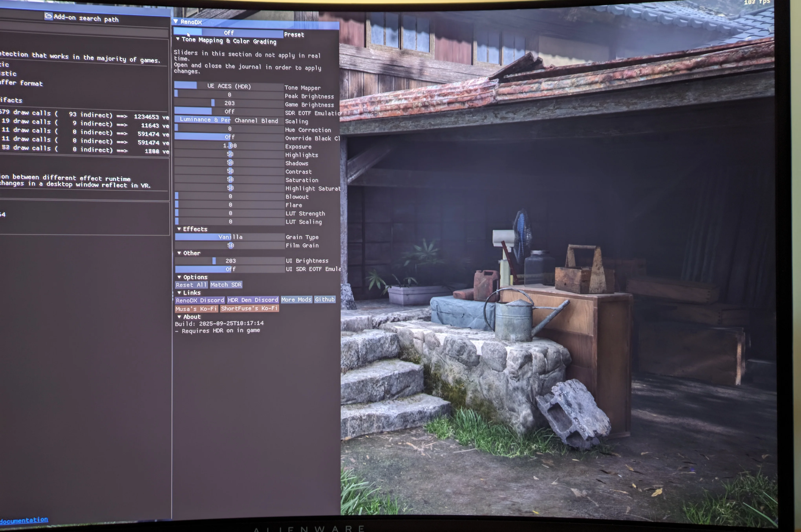This screenshot has width=801, height=532.
Task: Adjust the Film Grain slider
Action: (230, 245)
